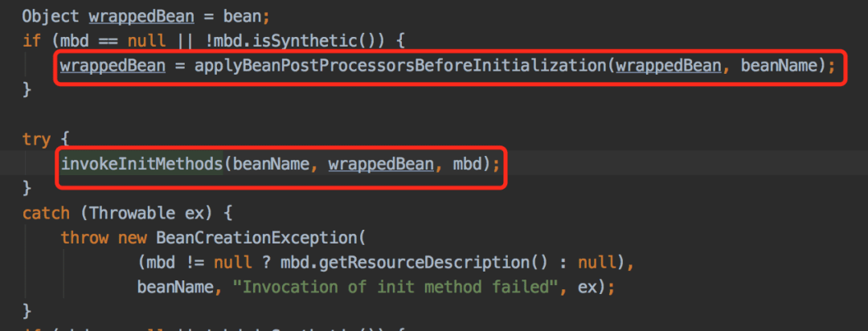Click wrappedBean variable in declaration line
This screenshot has height=331, width=868.
[x=141, y=16]
